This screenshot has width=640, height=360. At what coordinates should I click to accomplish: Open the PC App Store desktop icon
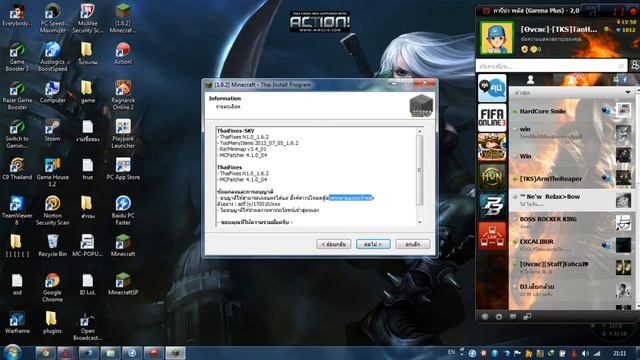click(x=123, y=169)
